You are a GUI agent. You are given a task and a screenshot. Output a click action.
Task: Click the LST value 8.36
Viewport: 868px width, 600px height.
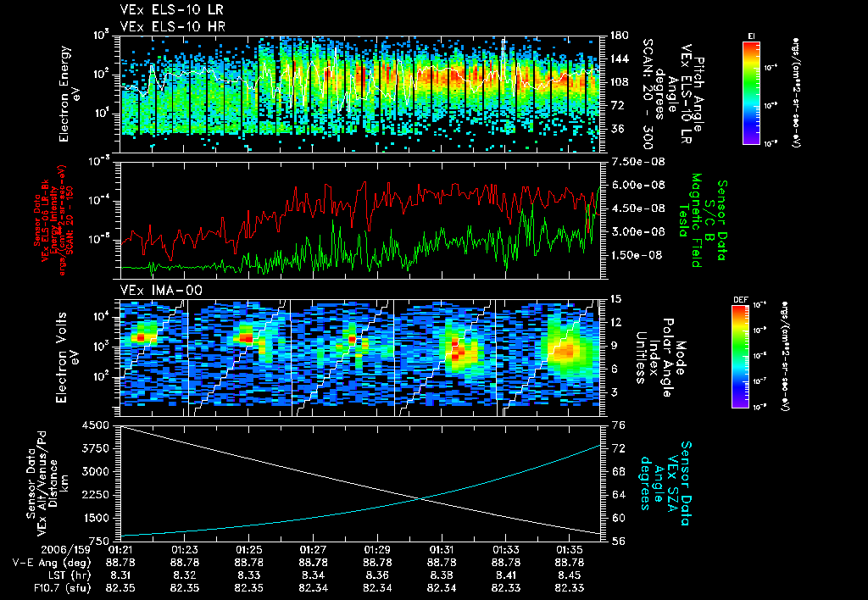point(377,575)
